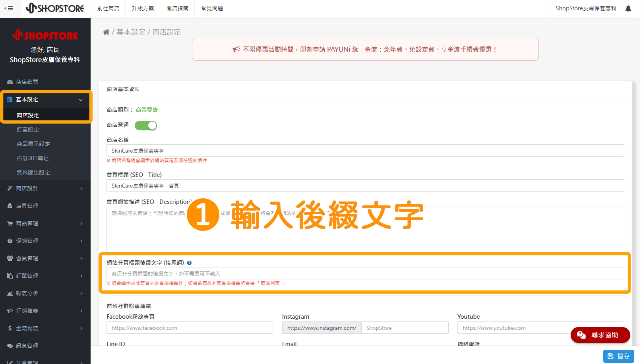Click the 行銷推廣 megaphone icon
Screen dimensions: 641x364
(10, 311)
